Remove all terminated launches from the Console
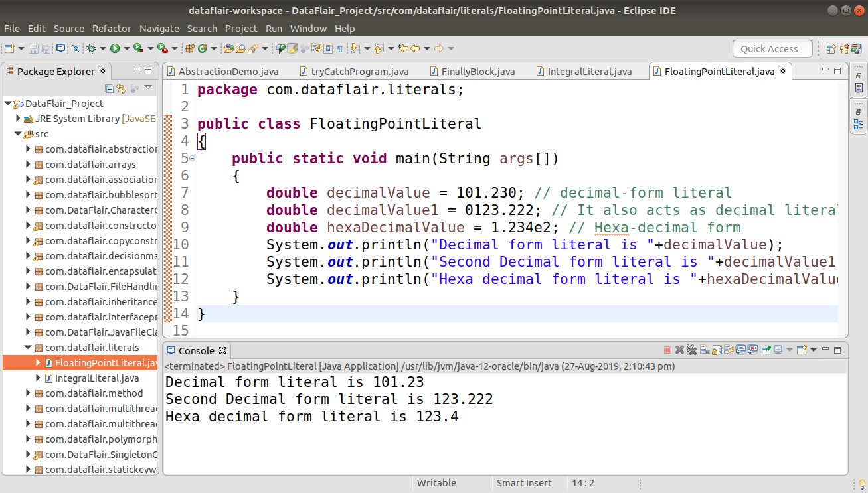Image resolution: width=868 pixels, height=493 pixels. [691, 350]
